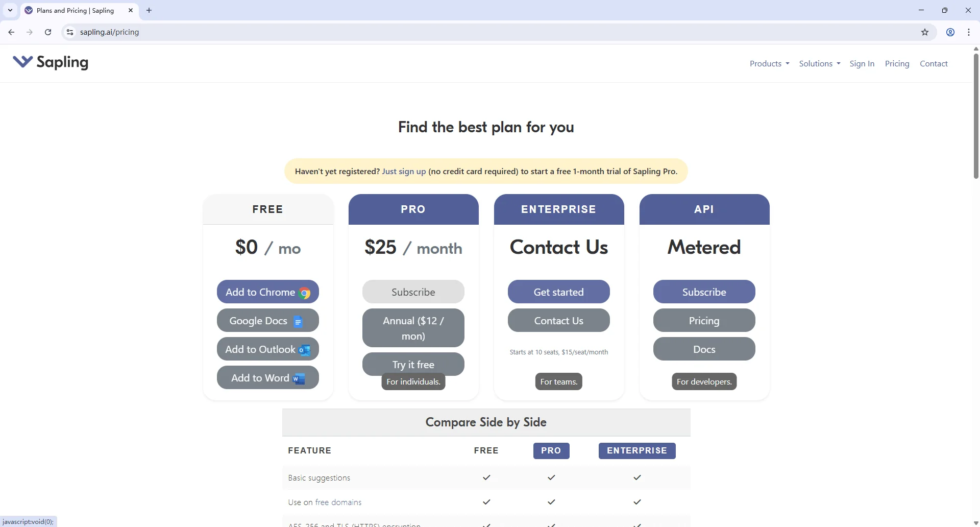The image size is (980, 527).
Task: Click the address bar URL field
Action: [490, 32]
